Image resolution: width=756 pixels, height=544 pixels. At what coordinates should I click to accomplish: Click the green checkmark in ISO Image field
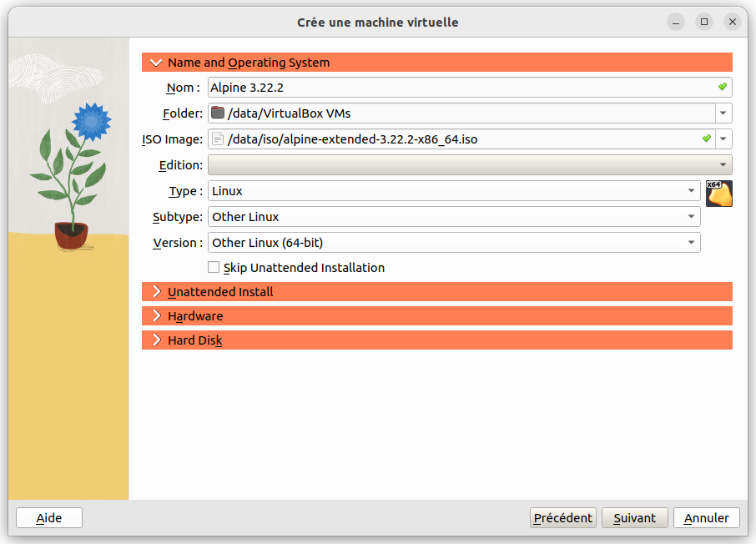[707, 139]
